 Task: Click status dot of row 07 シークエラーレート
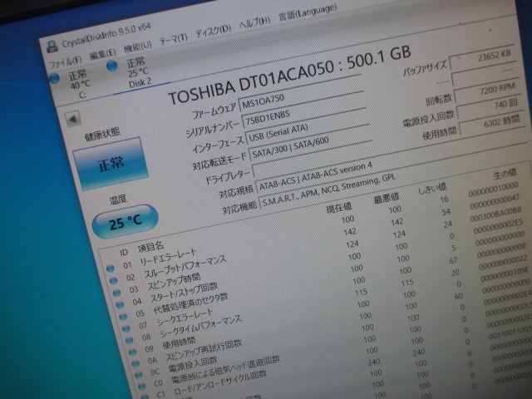point(126,329)
